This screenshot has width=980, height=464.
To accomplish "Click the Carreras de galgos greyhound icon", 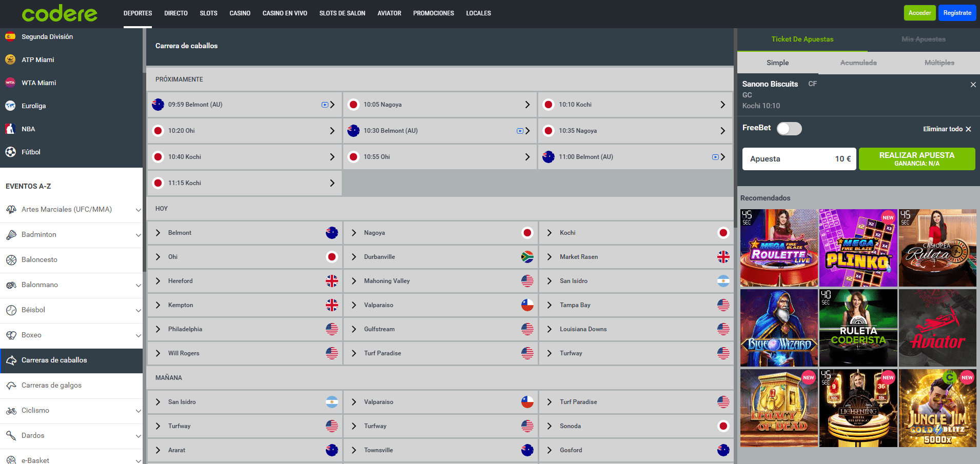I will (x=11, y=385).
